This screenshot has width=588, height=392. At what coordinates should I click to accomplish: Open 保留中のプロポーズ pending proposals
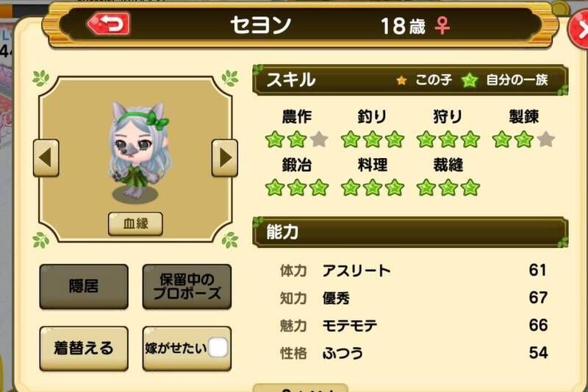pyautogui.click(x=187, y=287)
